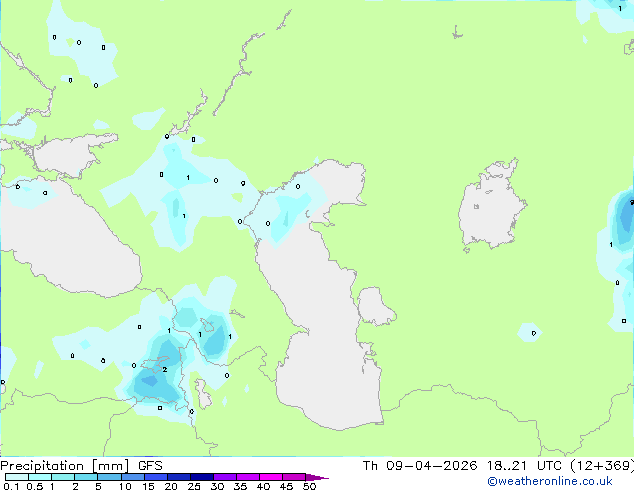Select the 5–10 mm legend swatch

[x=109, y=477]
